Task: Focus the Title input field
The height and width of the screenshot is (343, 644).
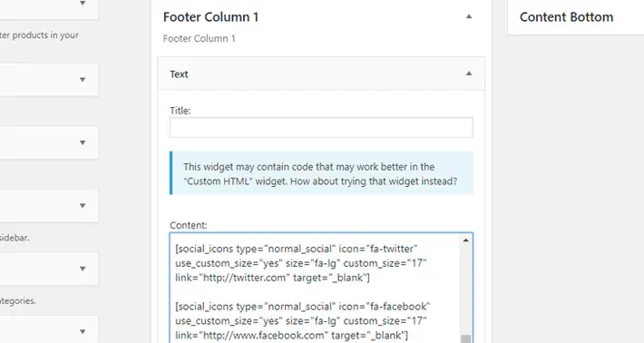Action: tap(321, 127)
